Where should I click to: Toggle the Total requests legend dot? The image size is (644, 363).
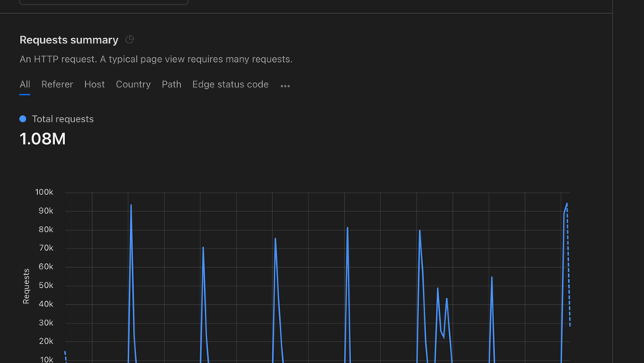tap(23, 119)
